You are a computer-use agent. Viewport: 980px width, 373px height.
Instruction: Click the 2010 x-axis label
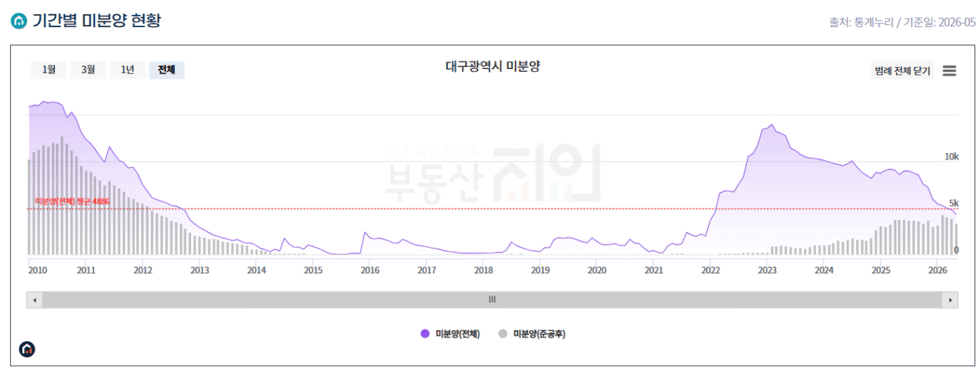click(38, 270)
